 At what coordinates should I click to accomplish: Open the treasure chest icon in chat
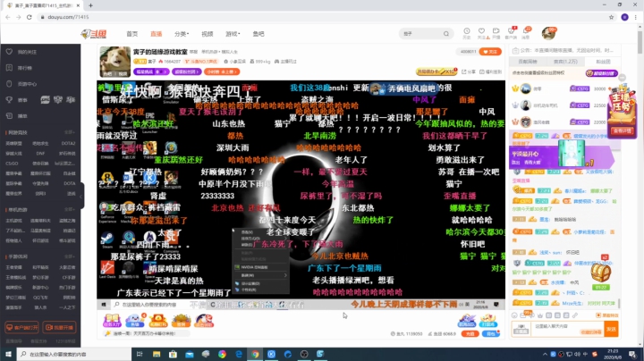coord(600,272)
